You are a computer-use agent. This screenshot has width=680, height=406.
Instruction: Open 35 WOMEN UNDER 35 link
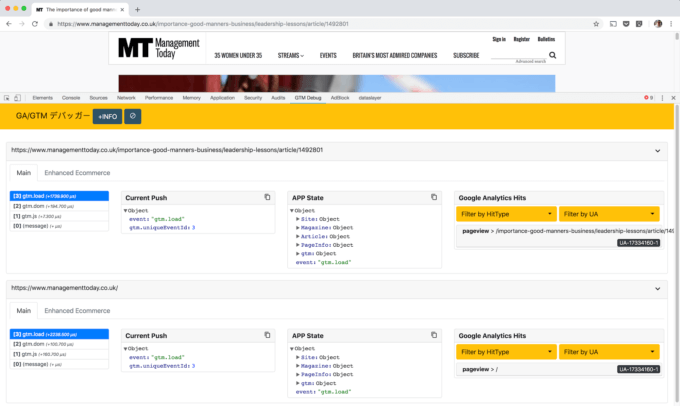click(x=238, y=56)
